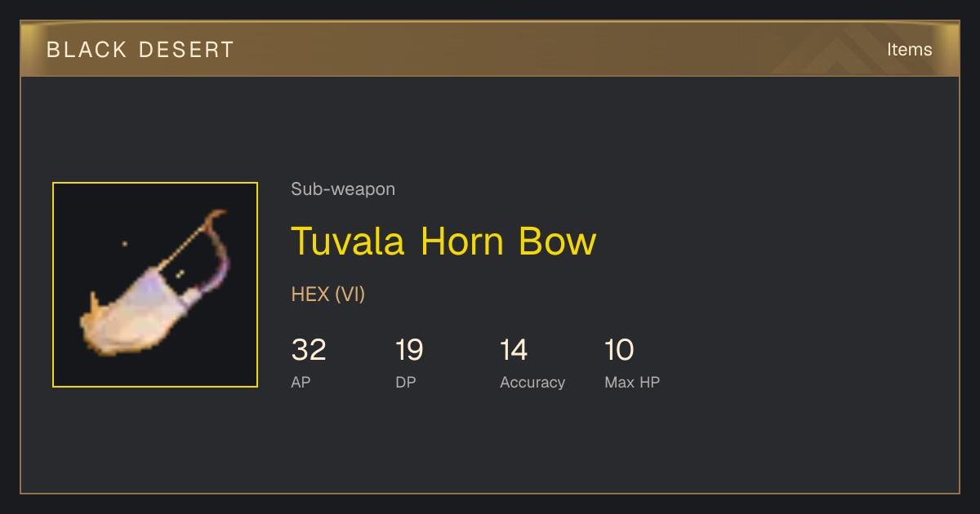980x514 pixels.
Task: Click the Accuracy value 14
Action: [514, 350]
